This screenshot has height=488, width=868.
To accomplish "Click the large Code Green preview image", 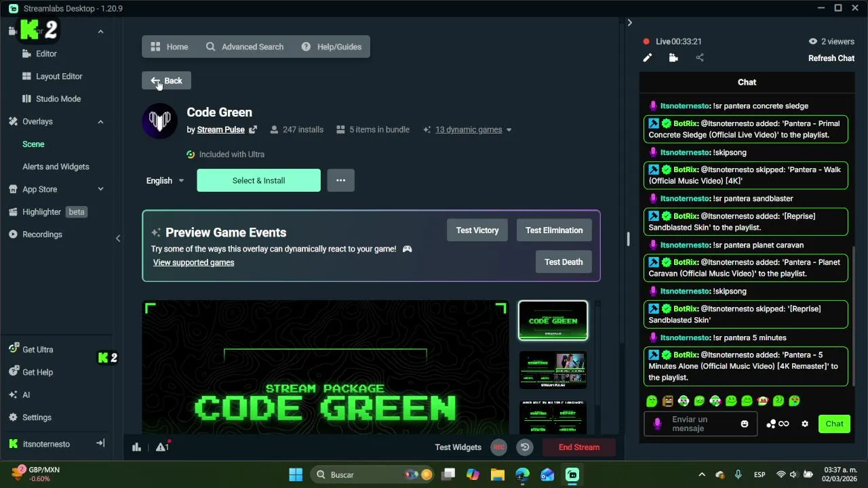I will (x=325, y=367).
